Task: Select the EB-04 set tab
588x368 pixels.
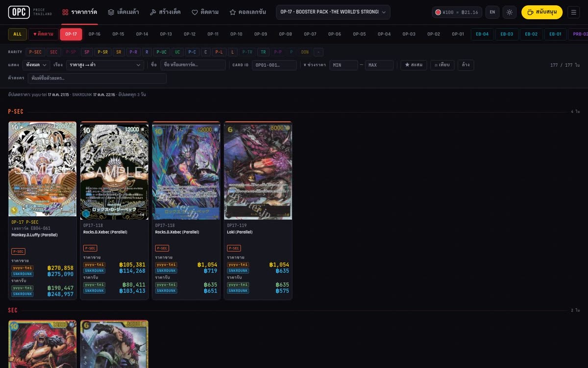Action: [482, 34]
